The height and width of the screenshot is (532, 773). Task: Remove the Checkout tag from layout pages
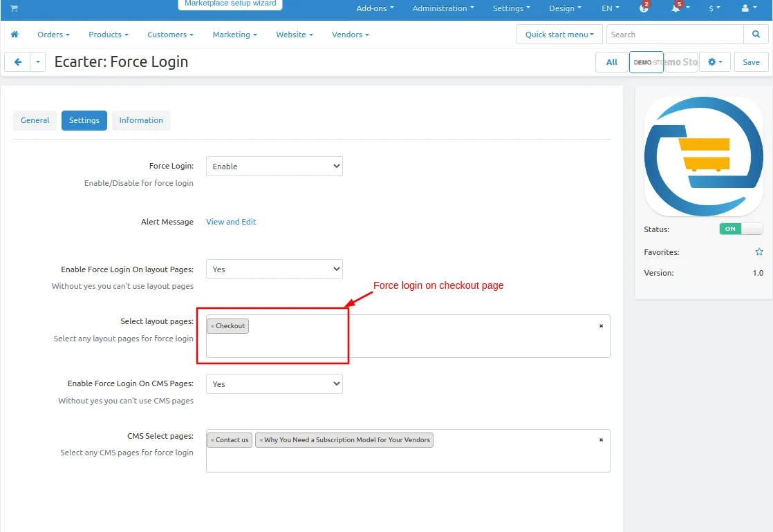[212, 326]
